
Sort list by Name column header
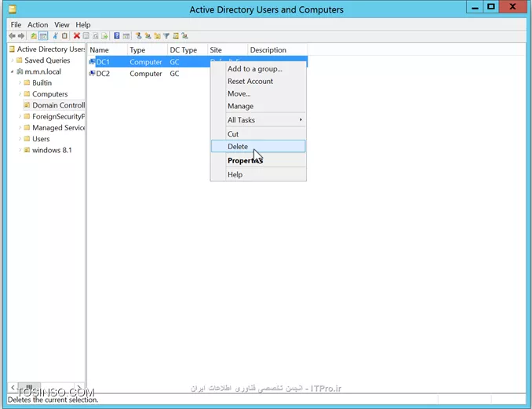(x=107, y=50)
